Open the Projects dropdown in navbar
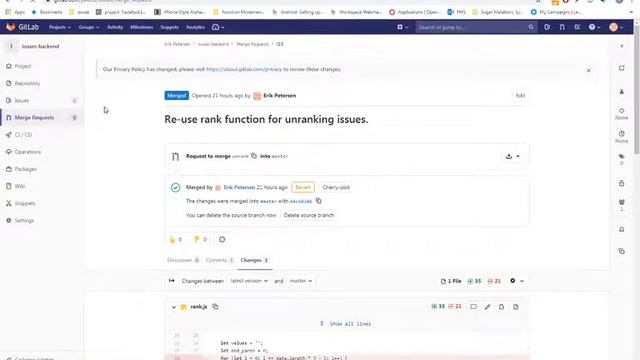Image resolution: width=640 pixels, height=360 pixels. click(x=60, y=27)
